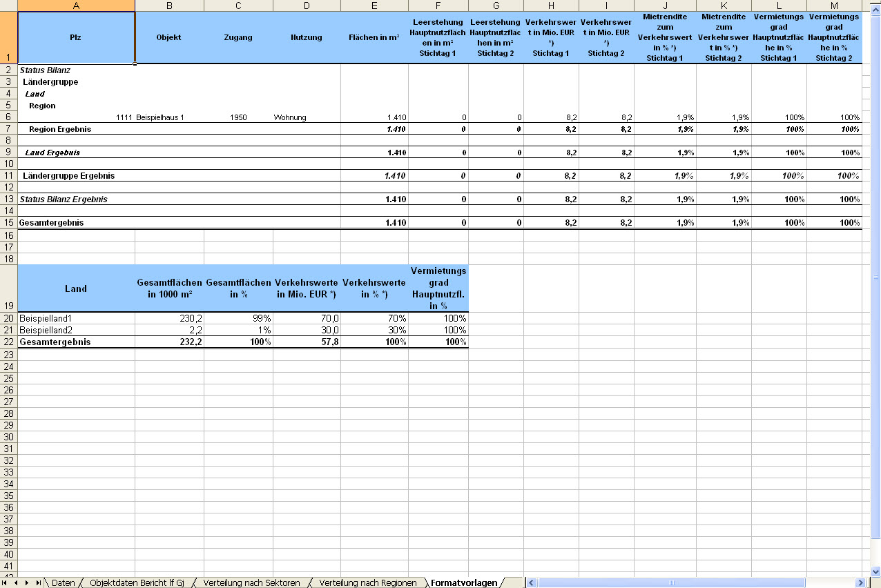Select the Beispielland2 cell
This screenshot has width=881, height=588.
point(76,330)
